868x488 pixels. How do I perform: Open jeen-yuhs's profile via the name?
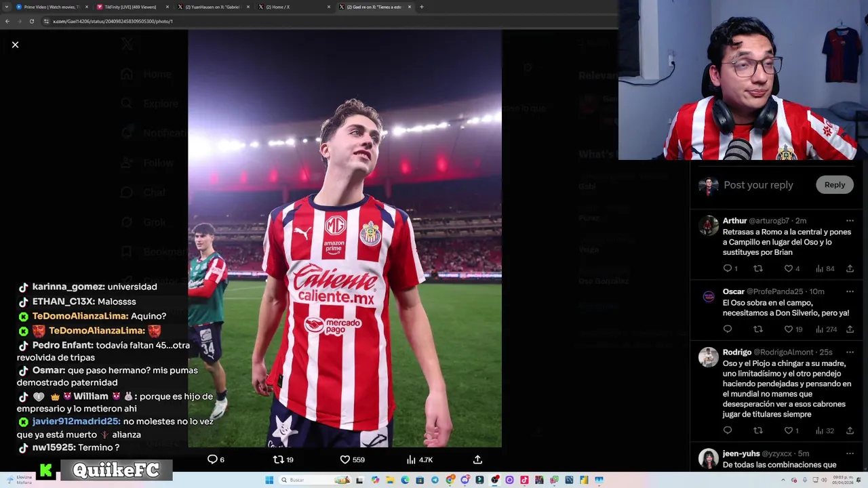(741, 453)
